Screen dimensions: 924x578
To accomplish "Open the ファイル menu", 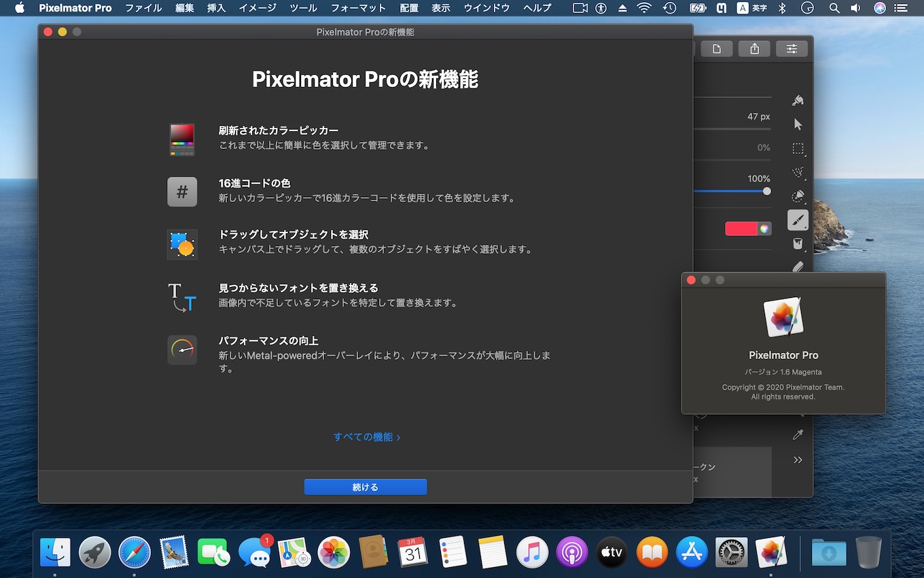I will 143,8.
